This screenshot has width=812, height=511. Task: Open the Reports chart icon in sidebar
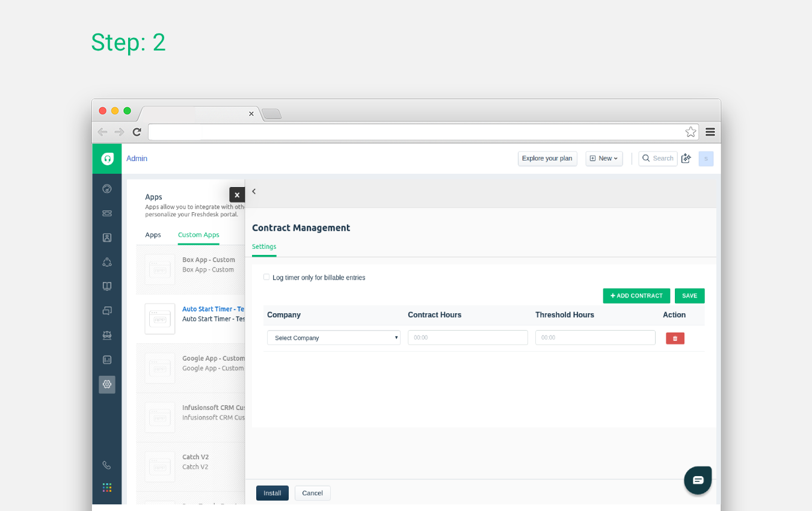pos(107,360)
